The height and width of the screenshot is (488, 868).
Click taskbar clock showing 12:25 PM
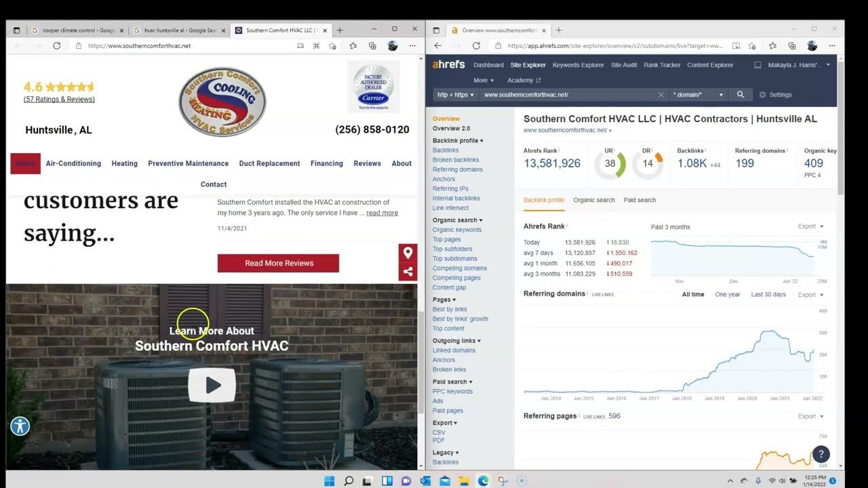coord(815,481)
